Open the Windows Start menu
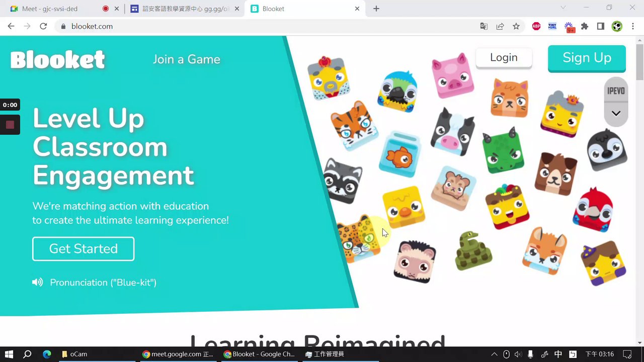Viewport: 644px width, 362px height. coord(9,354)
